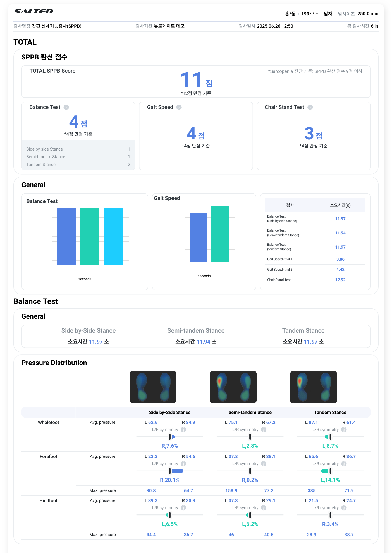Click Wholefoot Tandem Stance L/R symmetry info icon

344,430
